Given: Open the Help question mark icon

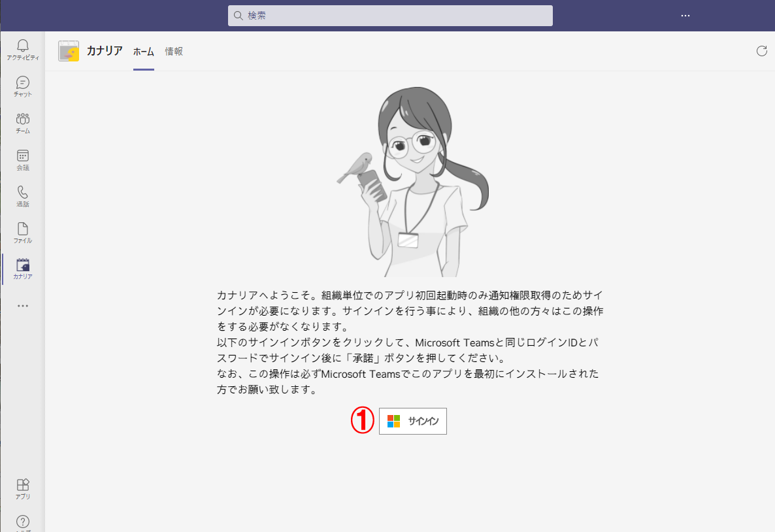Looking at the screenshot, I should (x=23, y=522).
